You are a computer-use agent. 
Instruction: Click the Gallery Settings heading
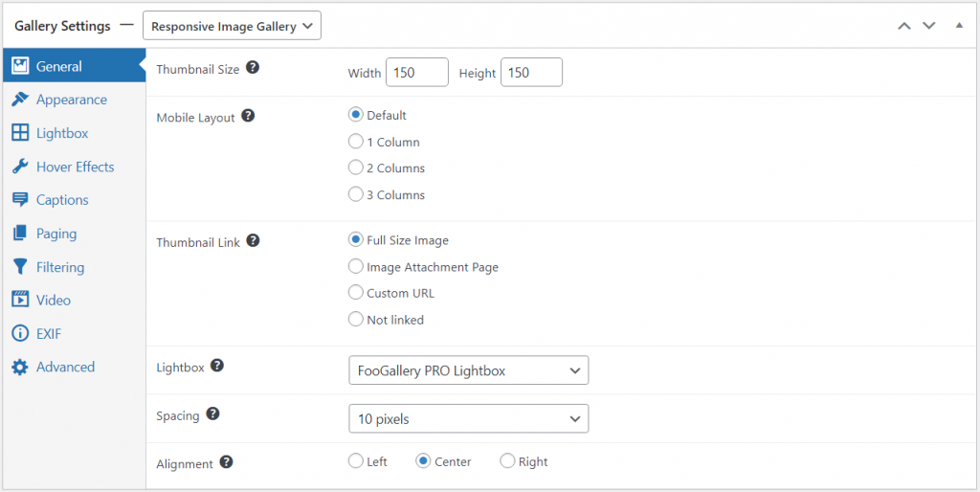(62, 26)
